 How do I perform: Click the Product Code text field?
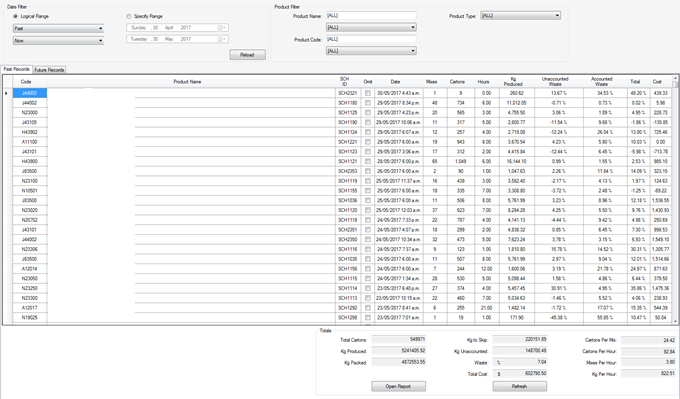pos(371,39)
